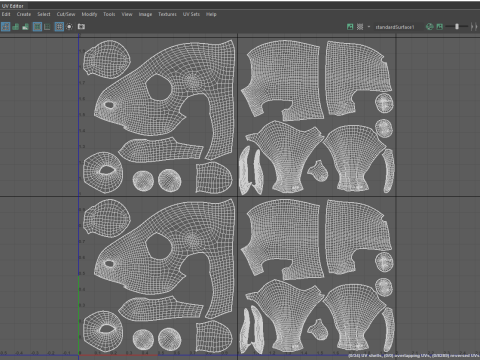Expand the texture dropdown arrow
Screen dimensions: 480x360
click(x=369, y=26)
